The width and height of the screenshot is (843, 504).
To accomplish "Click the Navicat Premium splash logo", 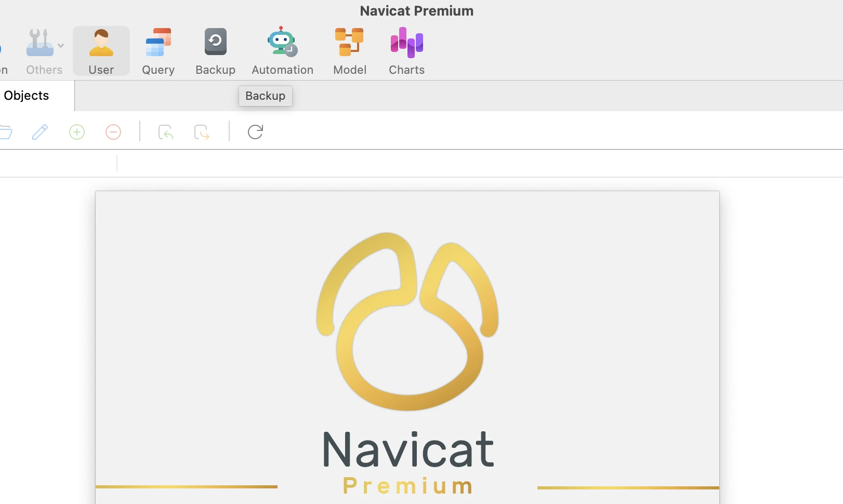I will [x=407, y=321].
